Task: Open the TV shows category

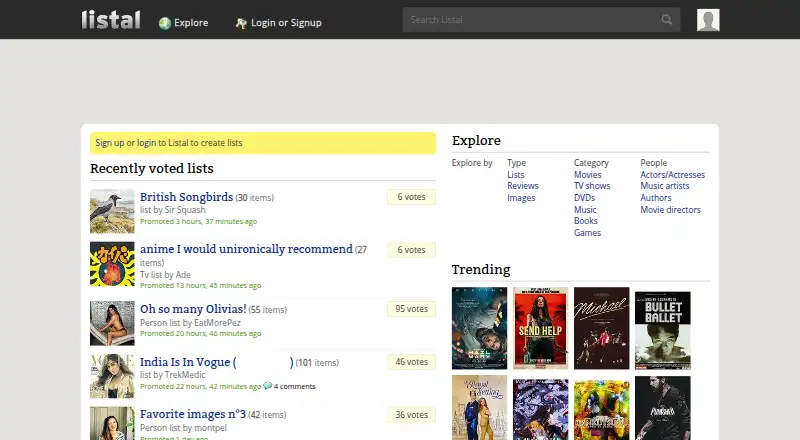Action: pos(592,186)
